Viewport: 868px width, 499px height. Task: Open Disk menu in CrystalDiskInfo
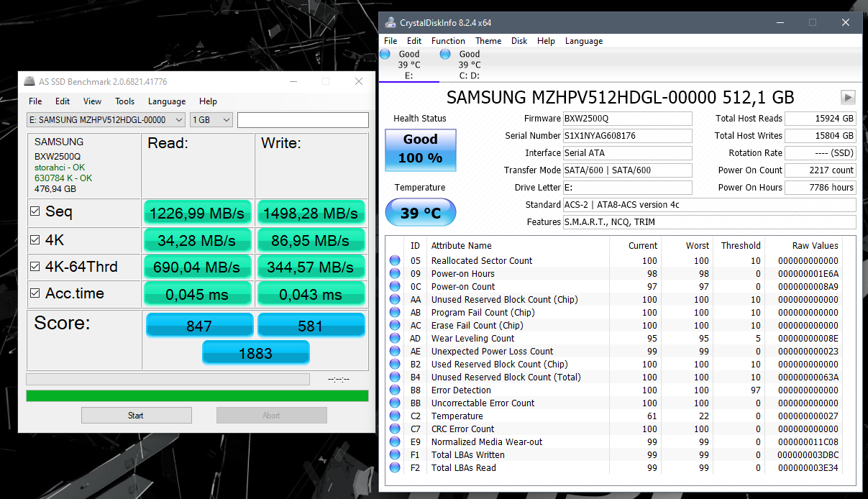coord(519,41)
